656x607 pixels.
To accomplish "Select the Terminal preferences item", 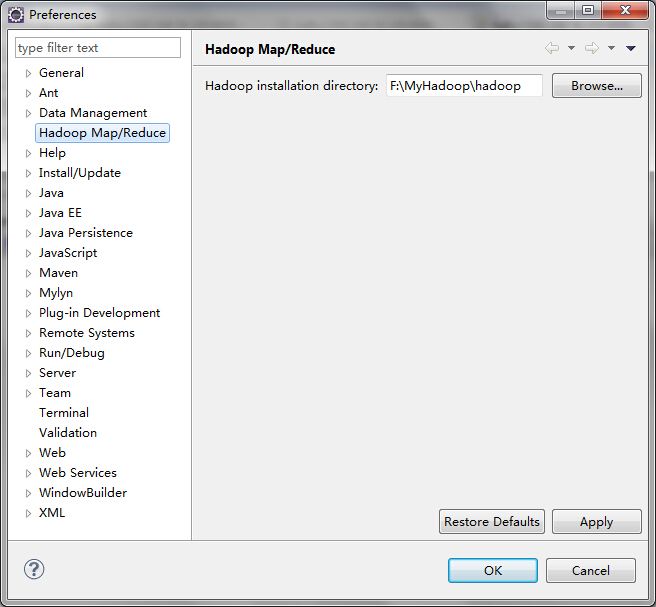I will [64, 412].
